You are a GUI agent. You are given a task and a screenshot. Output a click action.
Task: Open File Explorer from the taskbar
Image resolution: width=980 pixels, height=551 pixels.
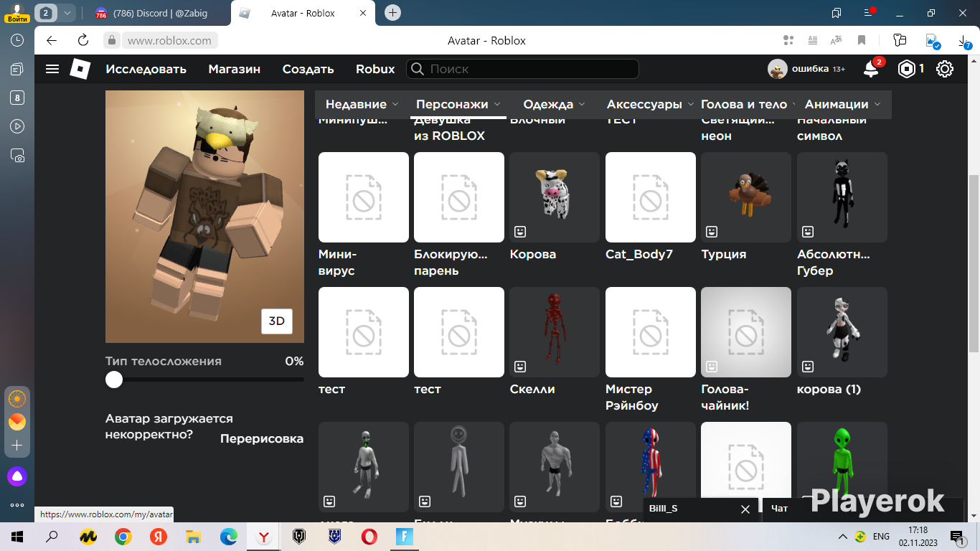click(x=194, y=536)
